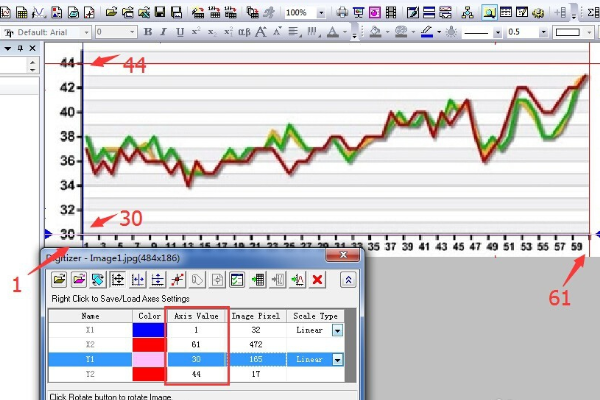Click the Scale Type column header
This screenshot has height=400, width=600.
click(315, 316)
